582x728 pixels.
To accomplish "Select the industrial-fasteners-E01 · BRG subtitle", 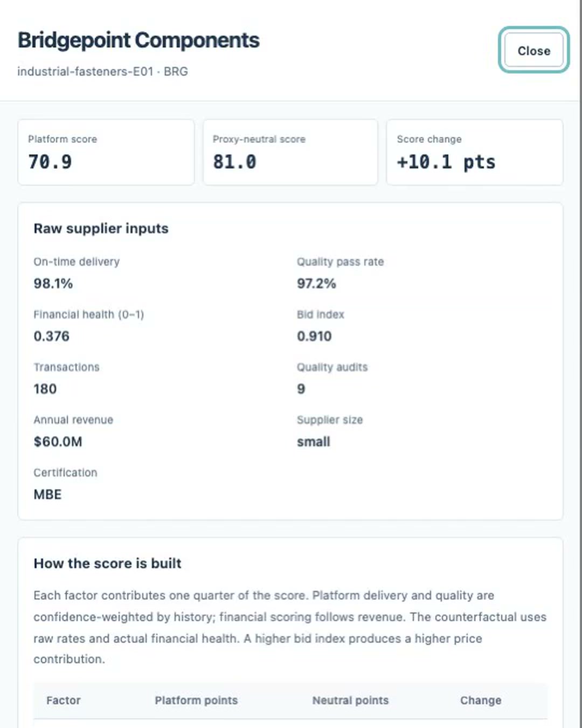I will [102, 72].
